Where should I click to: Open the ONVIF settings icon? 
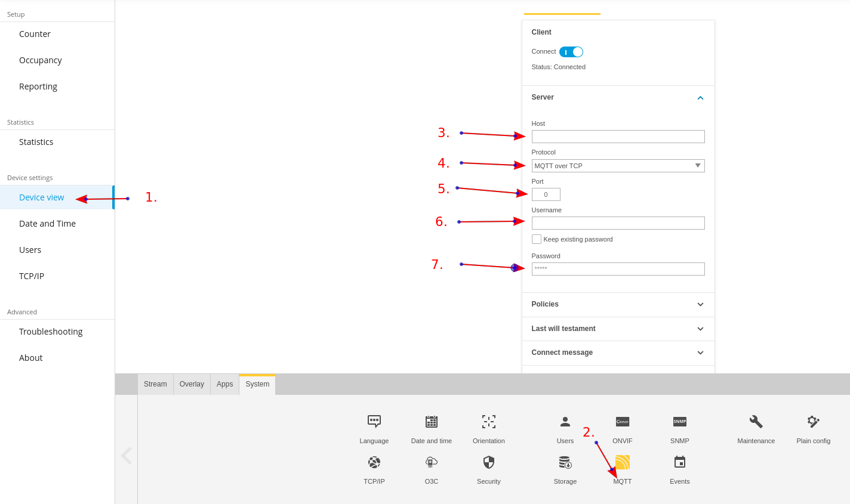coord(623,422)
